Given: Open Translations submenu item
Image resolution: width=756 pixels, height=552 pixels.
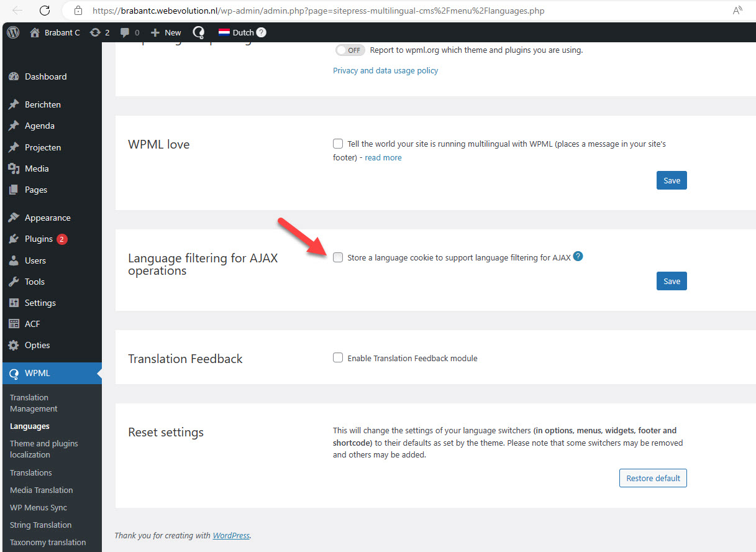Looking at the screenshot, I should pos(31,472).
